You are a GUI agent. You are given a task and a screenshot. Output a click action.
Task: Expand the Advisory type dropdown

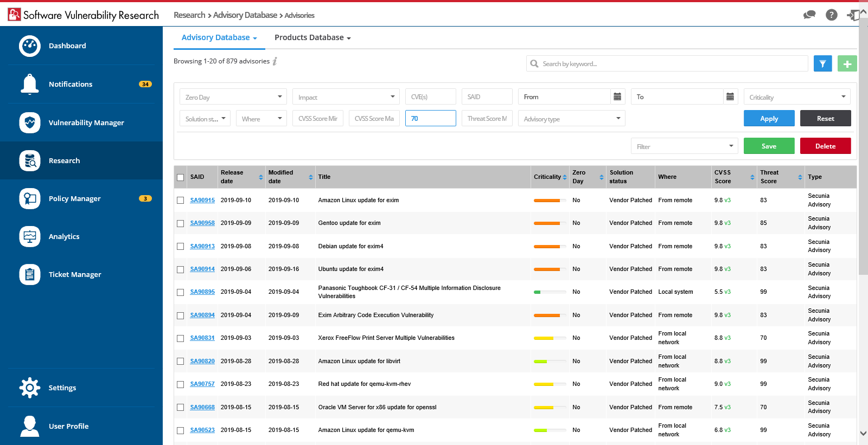pyautogui.click(x=571, y=119)
